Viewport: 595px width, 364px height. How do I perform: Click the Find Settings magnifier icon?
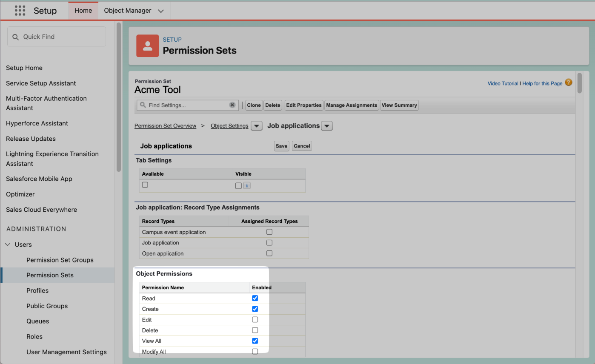point(143,105)
